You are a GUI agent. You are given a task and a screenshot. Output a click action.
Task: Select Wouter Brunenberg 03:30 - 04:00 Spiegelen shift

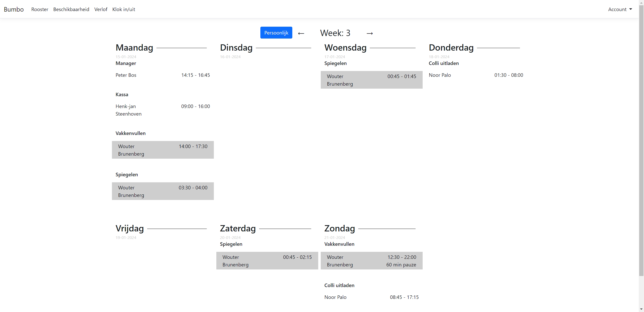pyautogui.click(x=163, y=191)
